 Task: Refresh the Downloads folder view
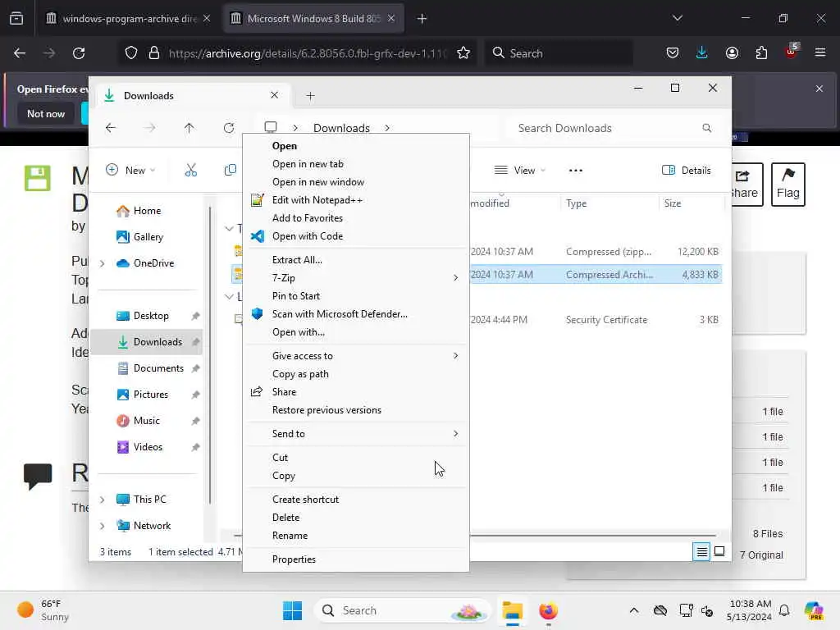tap(229, 128)
